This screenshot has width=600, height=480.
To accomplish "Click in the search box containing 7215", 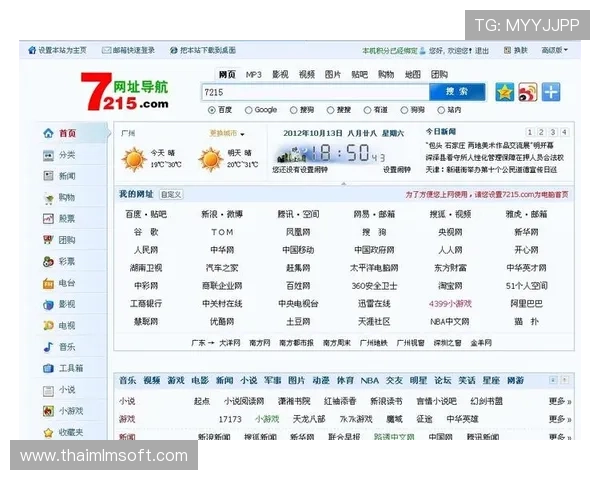I will pyautogui.click(x=315, y=92).
